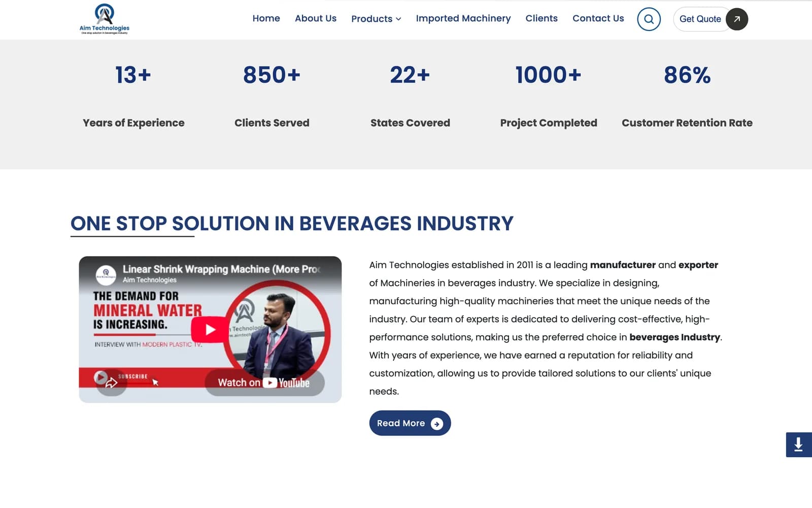Click the 850+ Clients Served stat
This screenshot has height=508, width=812.
(x=272, y=96)
